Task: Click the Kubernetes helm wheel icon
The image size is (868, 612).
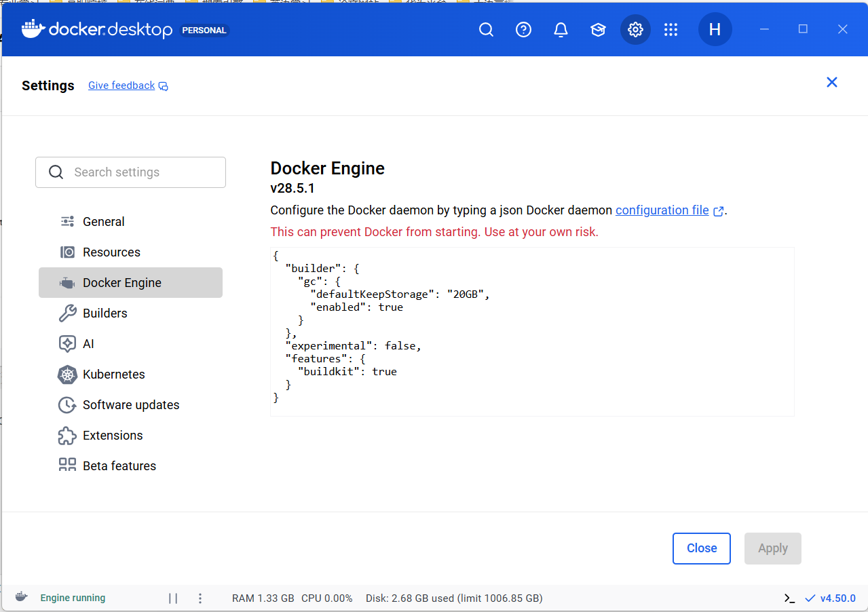Action: tap(67, 374)
